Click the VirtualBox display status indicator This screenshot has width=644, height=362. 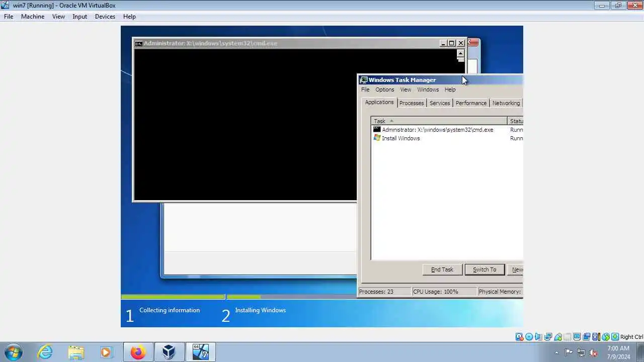(x=577, y=337)
